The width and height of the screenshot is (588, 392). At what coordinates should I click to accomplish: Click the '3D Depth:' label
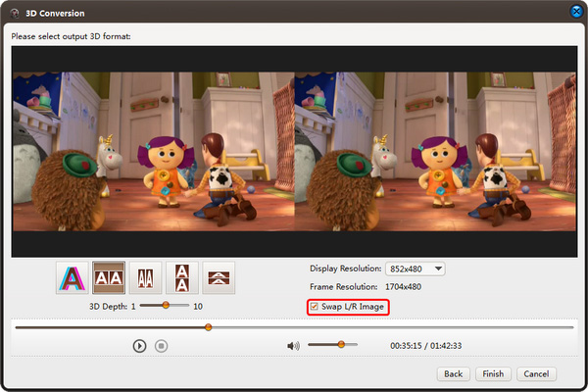109,307
